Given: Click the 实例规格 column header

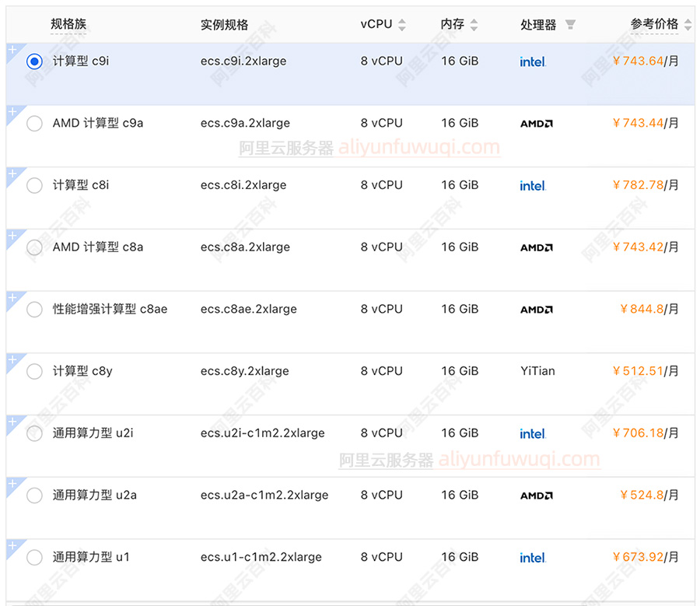Looking at the screenshot, I should (224, 25).
